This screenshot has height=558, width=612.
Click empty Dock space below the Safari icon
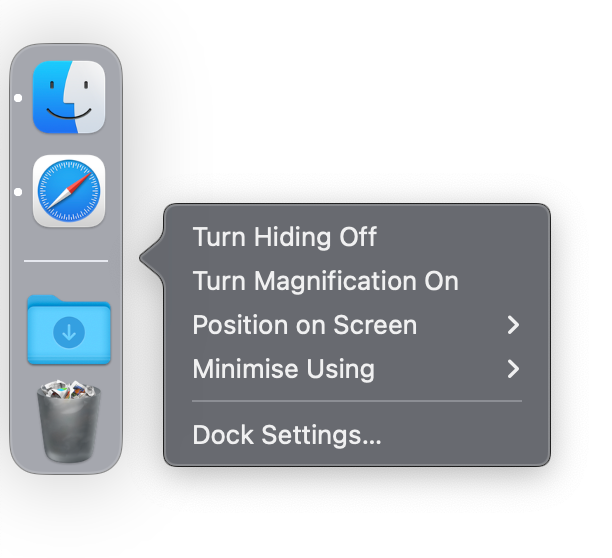[x=66, y=243]
